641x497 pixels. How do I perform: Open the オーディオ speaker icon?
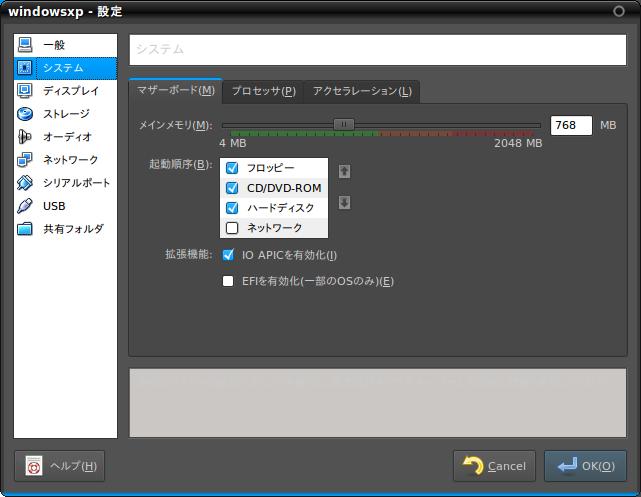coord(25,137)
